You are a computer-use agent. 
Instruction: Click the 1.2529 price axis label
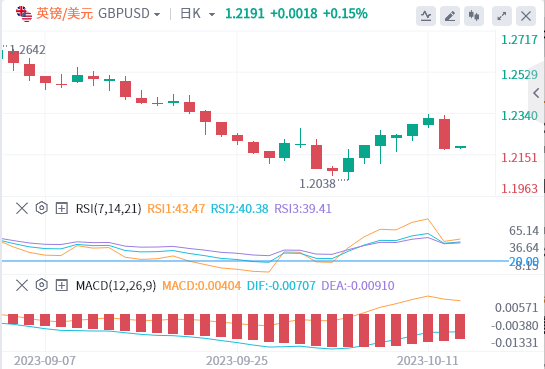(x=519, y=75)
